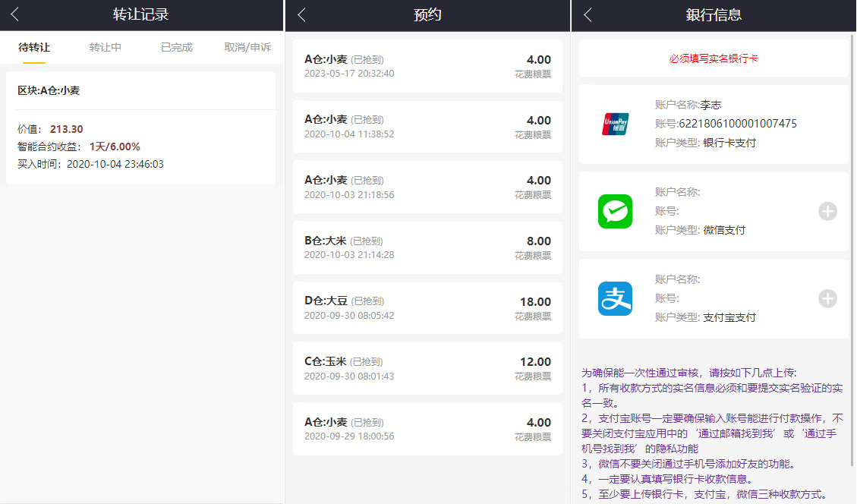857x504 pixels.
Task: Add an Alipay account with plus
Action: 827,299
